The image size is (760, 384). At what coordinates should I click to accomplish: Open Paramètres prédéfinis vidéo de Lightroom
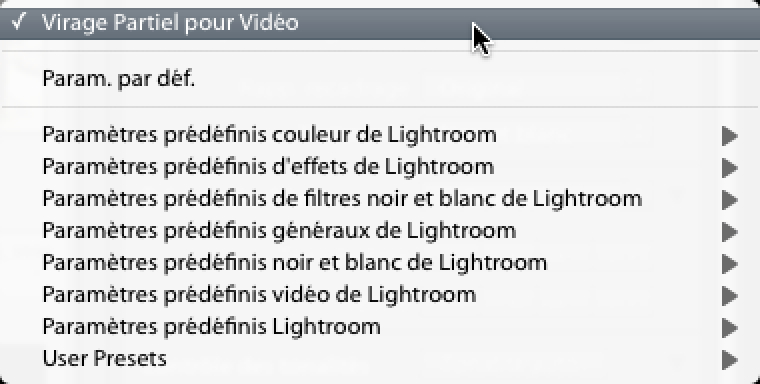tap(380, 295)
